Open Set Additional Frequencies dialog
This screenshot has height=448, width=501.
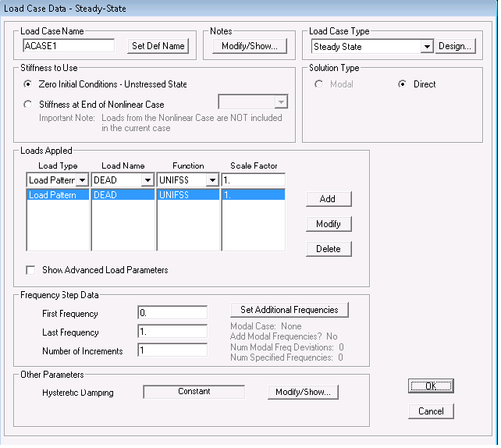point(289,310)
